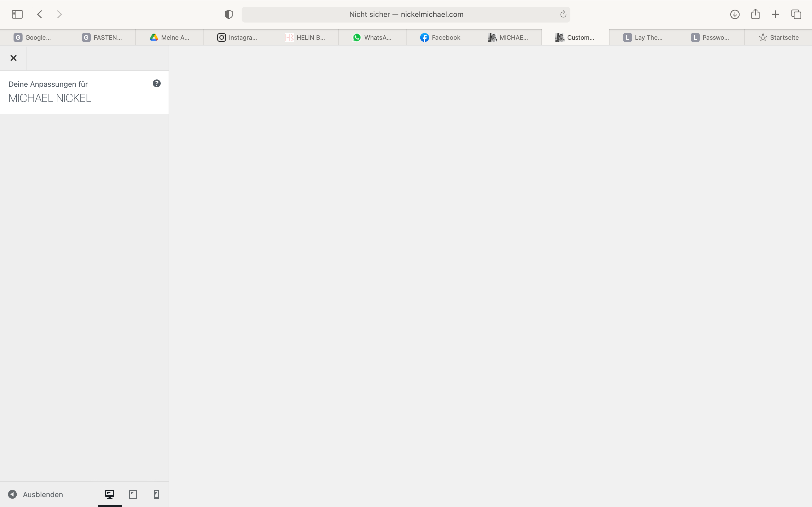812x507 pixels.
Task: Click the nickelmichael.com address bar
Action: (x=406, y=14)
